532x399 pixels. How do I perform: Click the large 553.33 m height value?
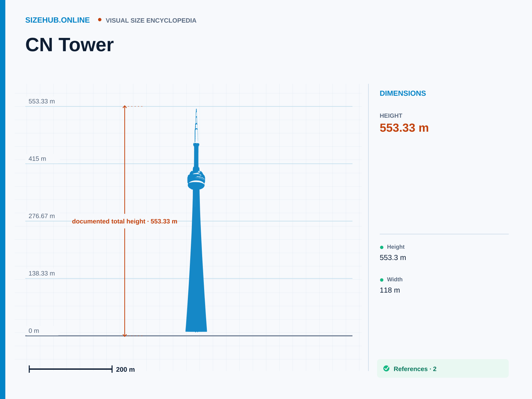tap(404, 128)
